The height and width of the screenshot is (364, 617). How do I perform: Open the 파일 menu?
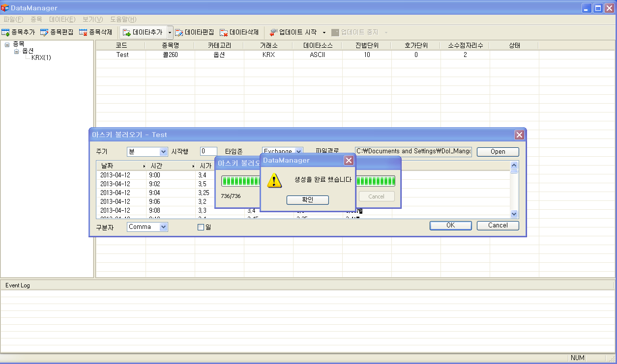[x=13, y=19]
